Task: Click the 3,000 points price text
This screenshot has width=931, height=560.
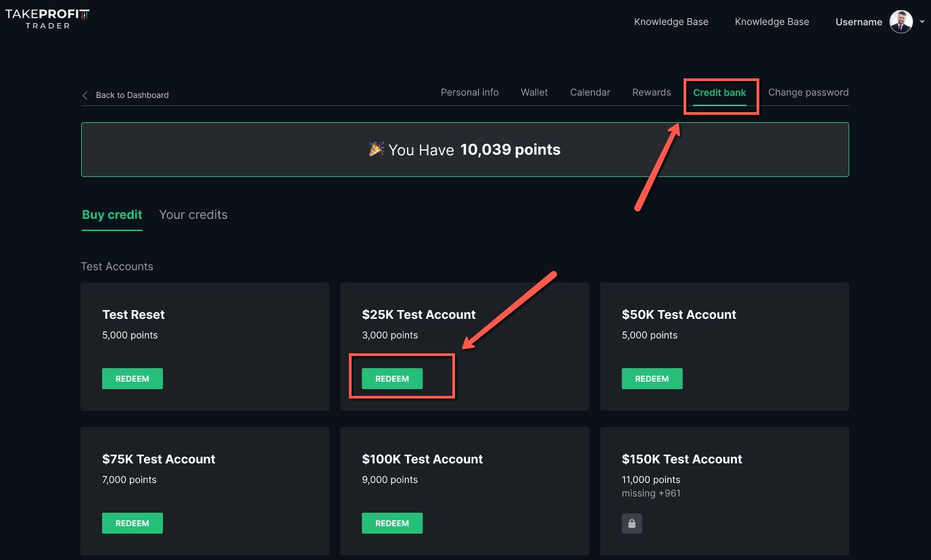Action: [x=390, y=335]
